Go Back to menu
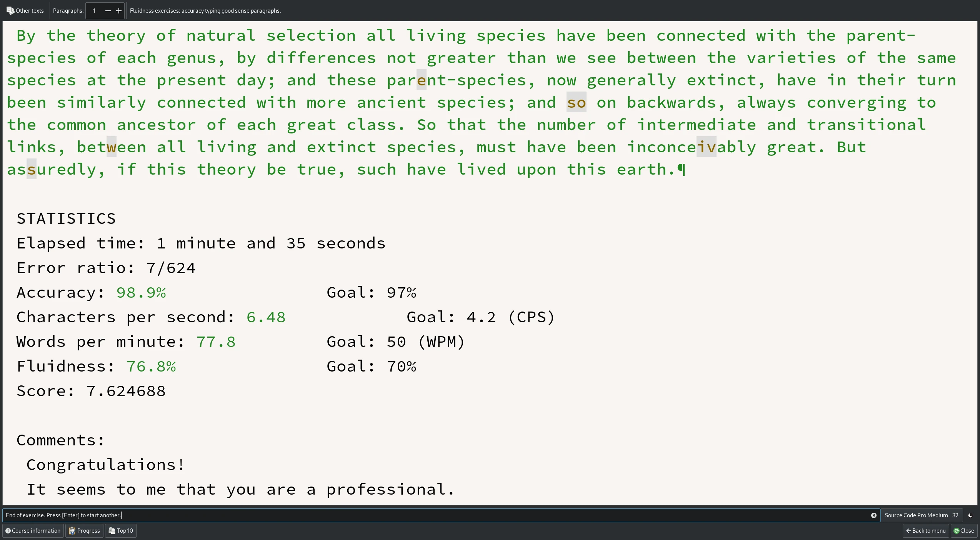 925,531
